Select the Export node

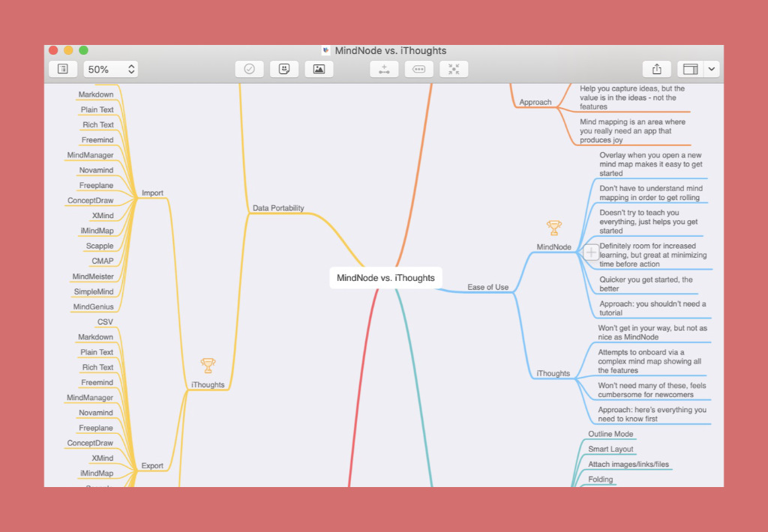152,465
